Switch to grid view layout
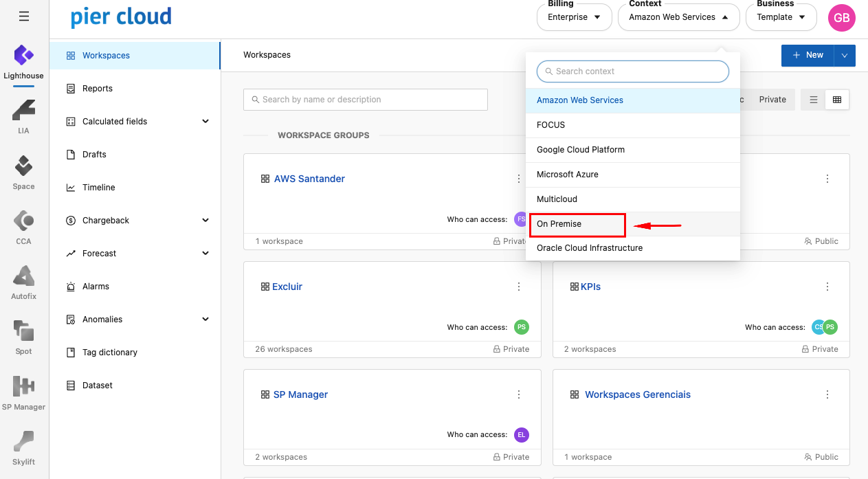This screenshot has width=868, height=479. point(836,100)
